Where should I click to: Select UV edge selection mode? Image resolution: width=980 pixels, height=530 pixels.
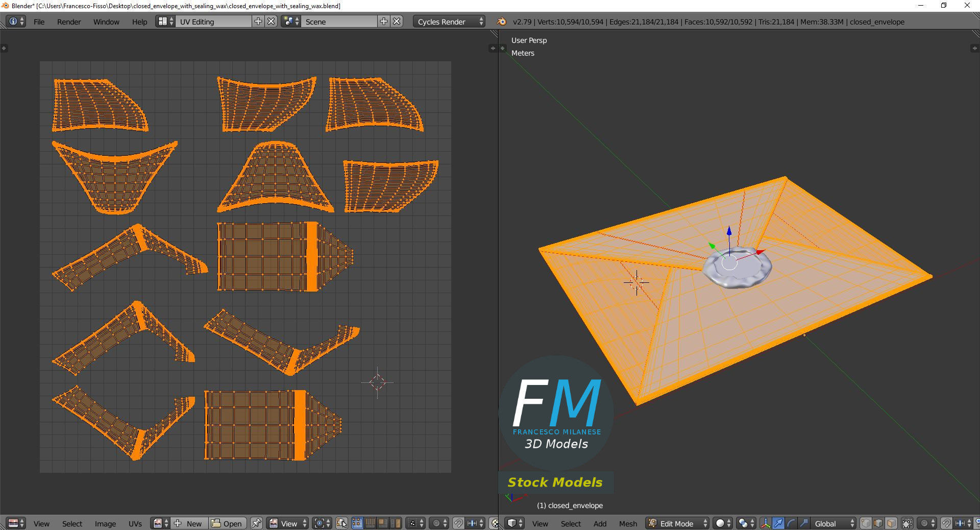pos(370,523)
